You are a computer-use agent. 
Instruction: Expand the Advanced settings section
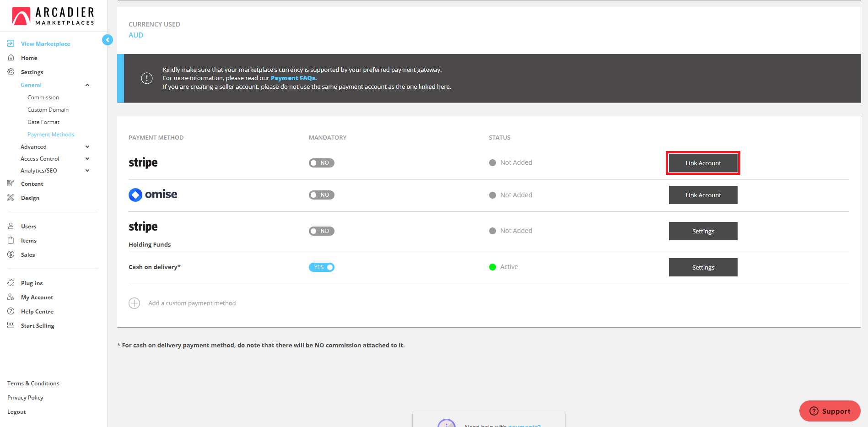coord(87,147)
